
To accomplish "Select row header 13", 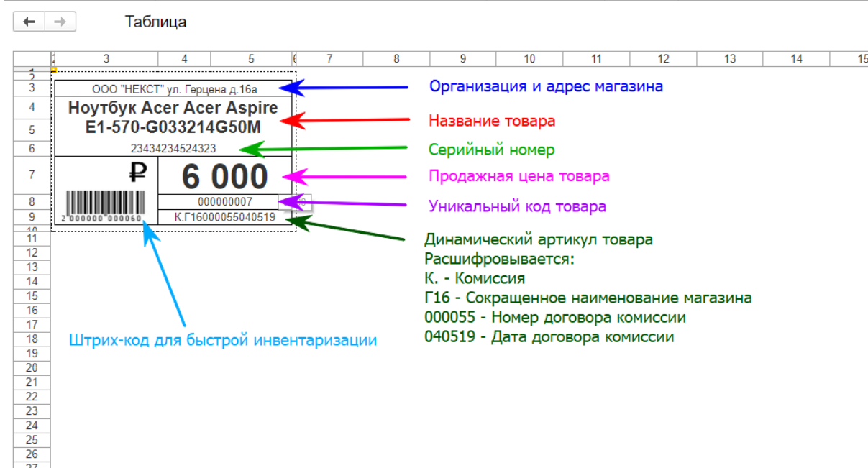I will pos(32,267).
